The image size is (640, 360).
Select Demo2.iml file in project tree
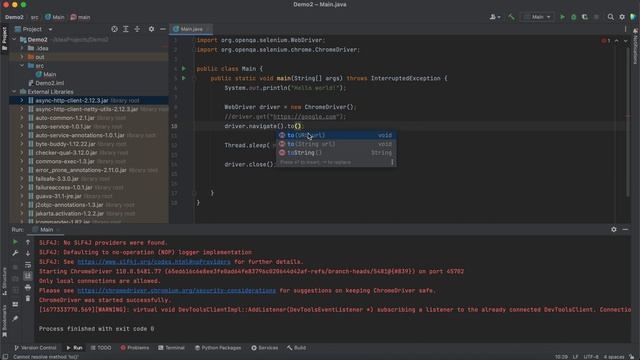pos(46,83)
